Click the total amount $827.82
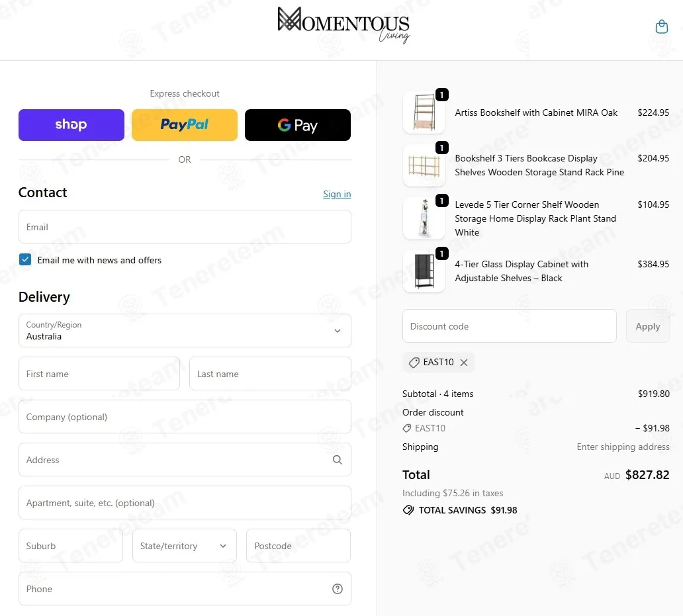The image size is (683, 616). tap(647, 474)
